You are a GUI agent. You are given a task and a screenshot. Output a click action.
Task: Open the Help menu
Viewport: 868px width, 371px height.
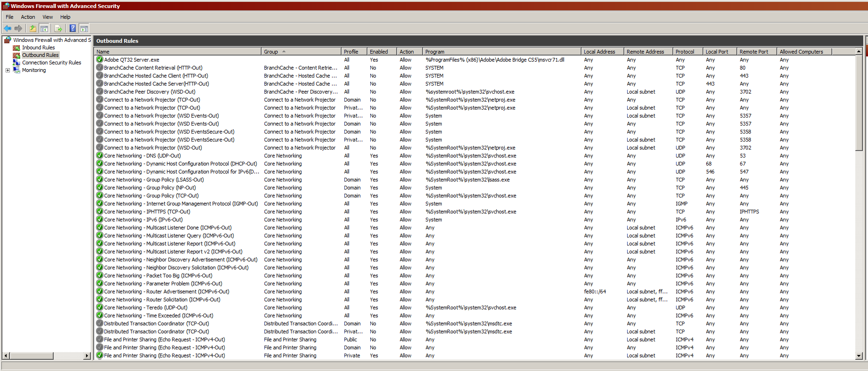[65, 17]
